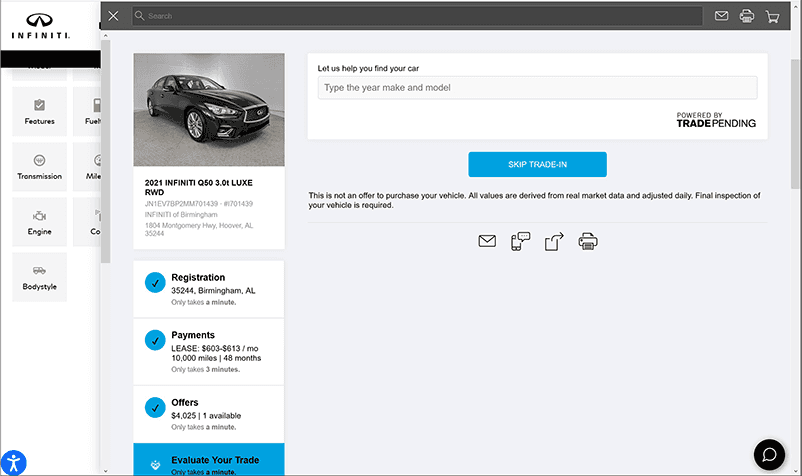Click the VIN JN1EV7BP2MM701439 text
This screenshot has height=476, width=802.
pos(181,203)
